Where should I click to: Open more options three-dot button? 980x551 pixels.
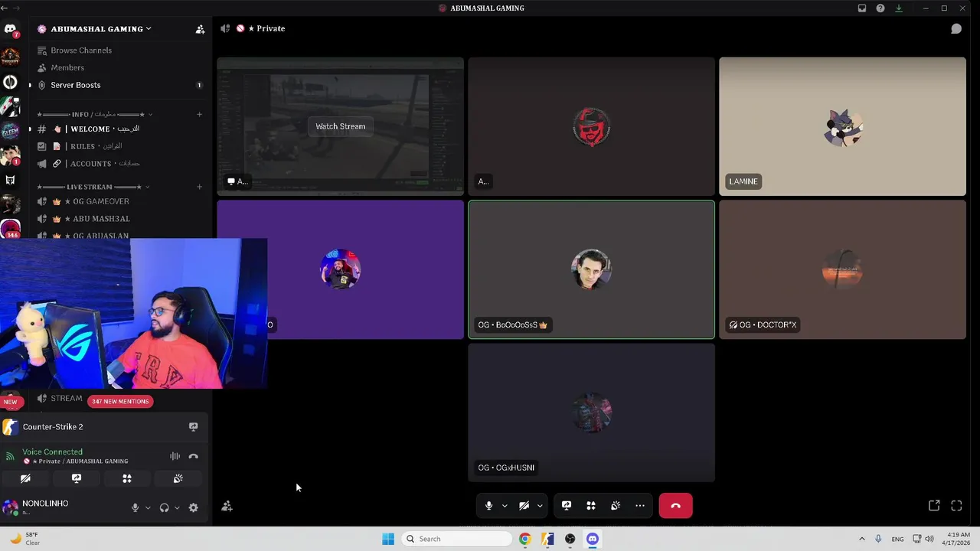pos(640,506)
